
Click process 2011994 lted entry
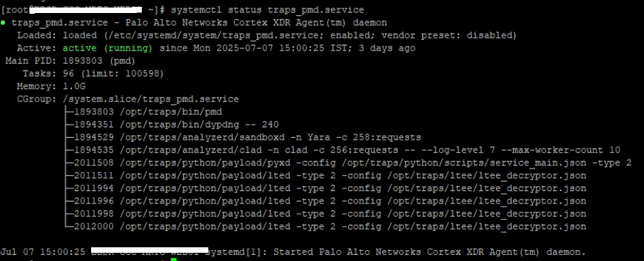point(330,188)
